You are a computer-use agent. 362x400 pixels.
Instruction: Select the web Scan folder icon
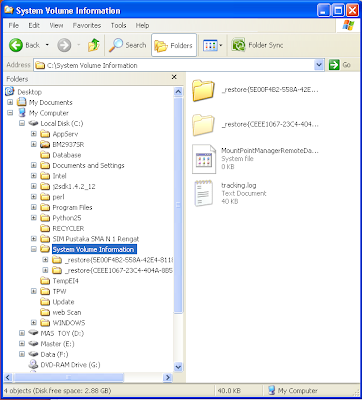pyautogui.click(x=45, y=312)
